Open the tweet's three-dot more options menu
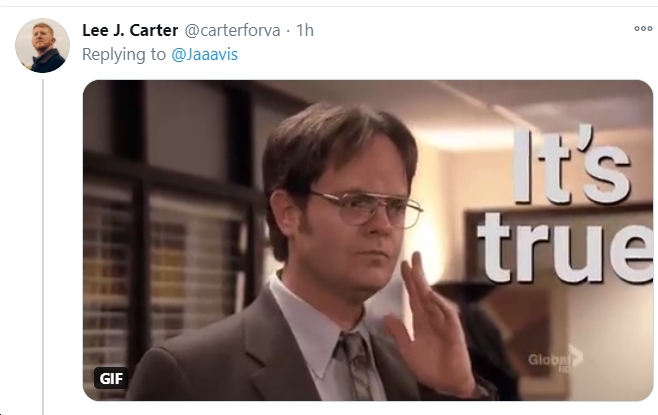Screen dimensions: 658x415 (x=643, y=29)
